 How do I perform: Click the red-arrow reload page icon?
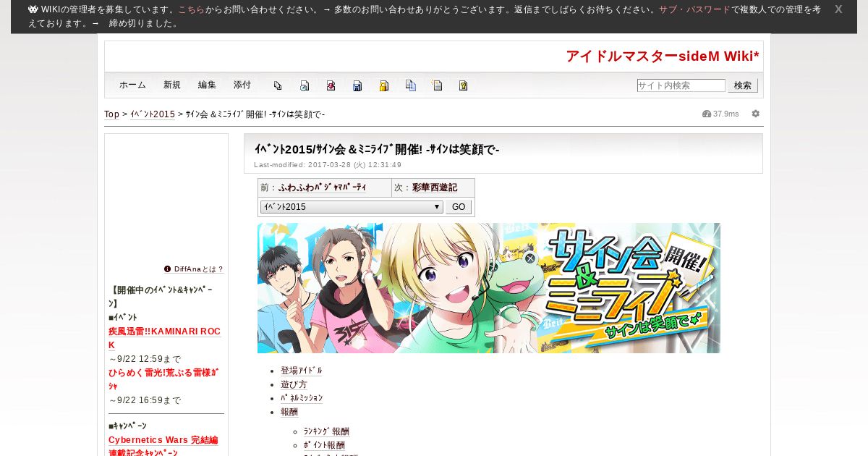pos(331,85)
